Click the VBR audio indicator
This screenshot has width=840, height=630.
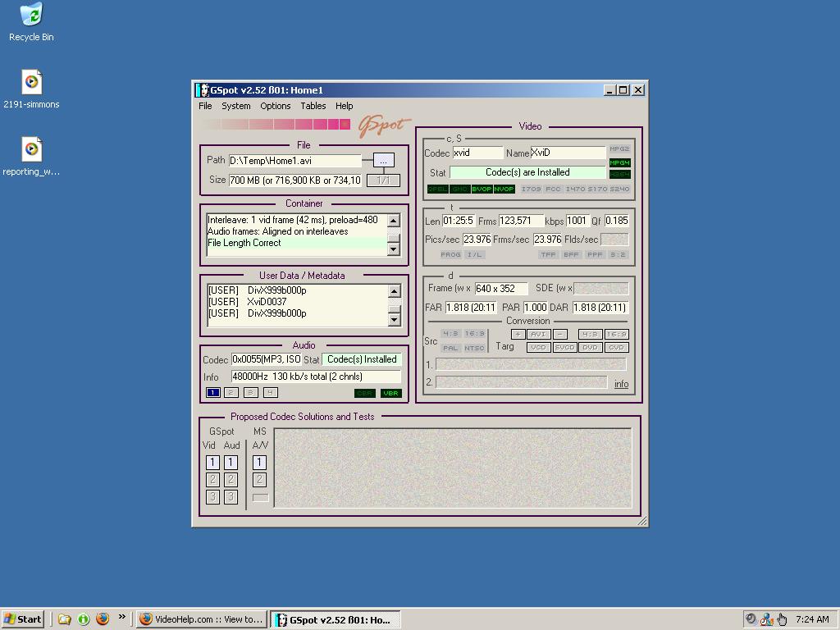390,393
